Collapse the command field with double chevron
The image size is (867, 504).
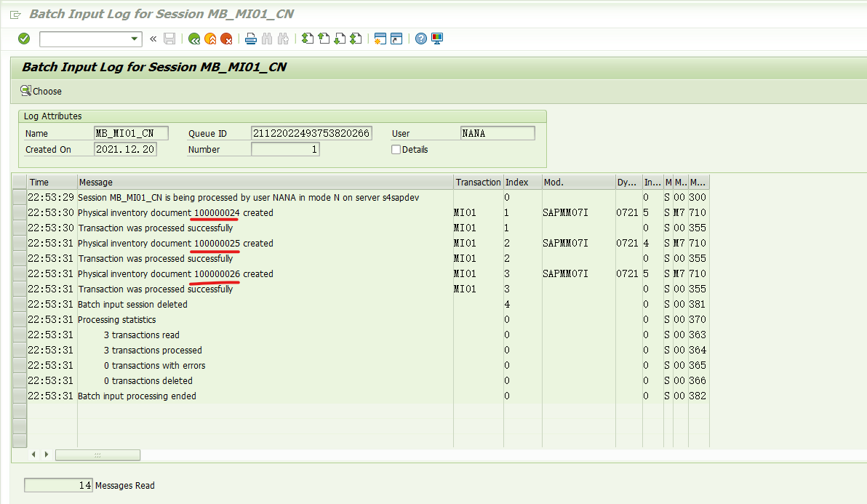coord(153,39)
